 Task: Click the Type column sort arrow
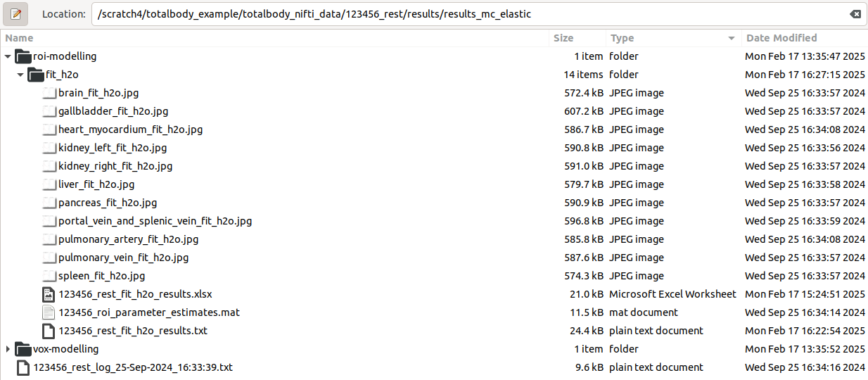pos(732,38)
